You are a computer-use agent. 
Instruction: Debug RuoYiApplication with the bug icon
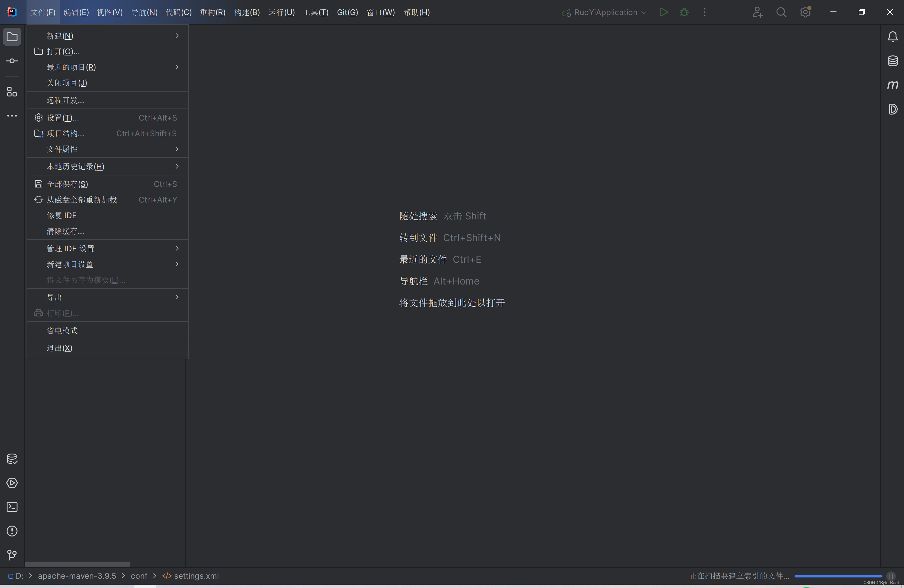(684, 12)
